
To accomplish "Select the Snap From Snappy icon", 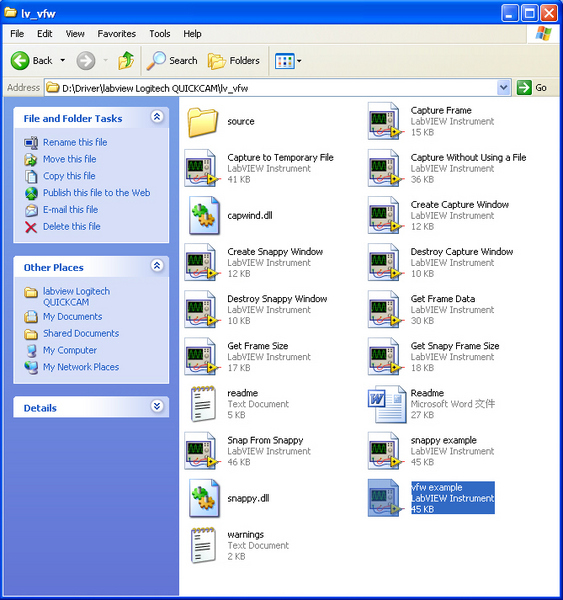I will click(x=201, y=451).
